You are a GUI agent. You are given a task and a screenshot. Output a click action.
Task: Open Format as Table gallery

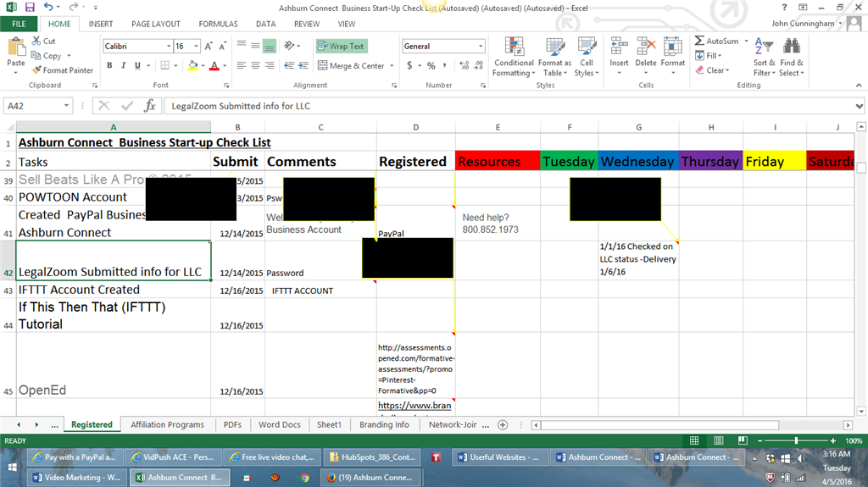point(554,57)
